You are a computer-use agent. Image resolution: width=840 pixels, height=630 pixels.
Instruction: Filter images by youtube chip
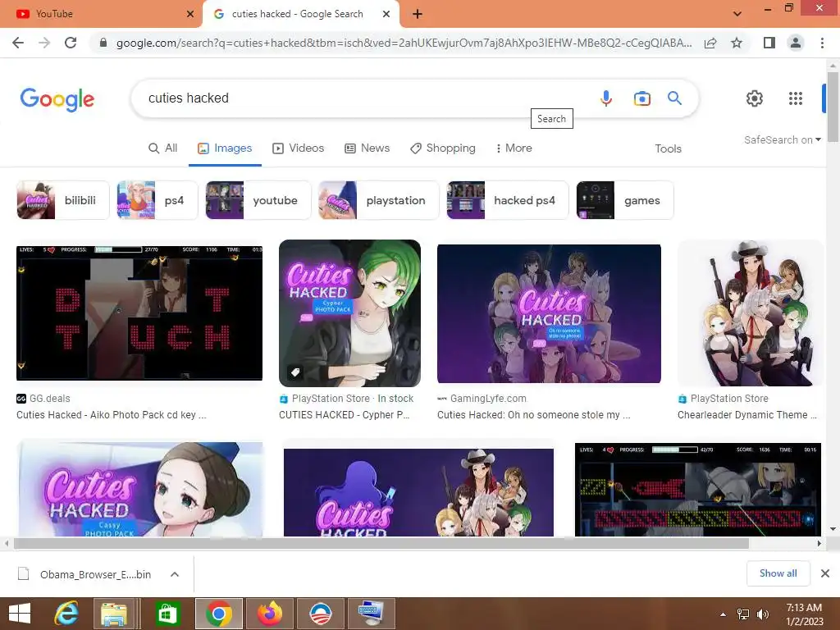258,200
